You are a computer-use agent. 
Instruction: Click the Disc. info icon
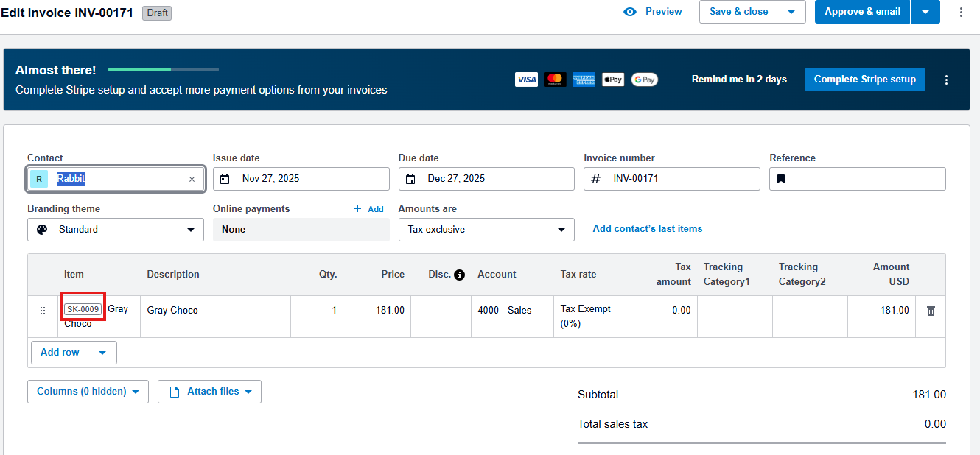pos(460,275)
